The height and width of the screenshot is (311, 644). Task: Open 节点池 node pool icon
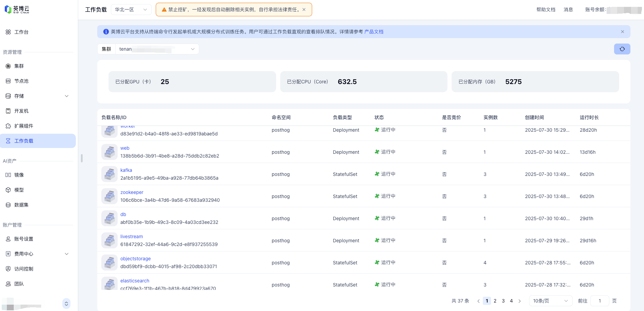(x=8, y=81)
